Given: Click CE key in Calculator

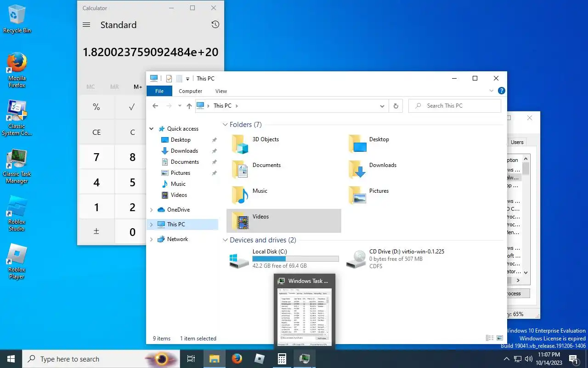Looking at the screenshot, I should [96, 132].
